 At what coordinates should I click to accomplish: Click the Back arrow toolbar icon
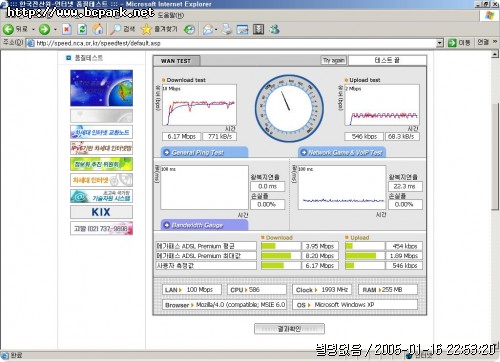(x=8, y=29)
